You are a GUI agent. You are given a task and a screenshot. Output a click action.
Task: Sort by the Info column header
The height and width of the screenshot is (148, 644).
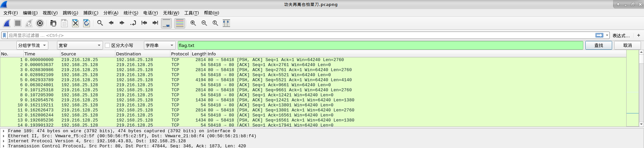[x=416, y=54]
